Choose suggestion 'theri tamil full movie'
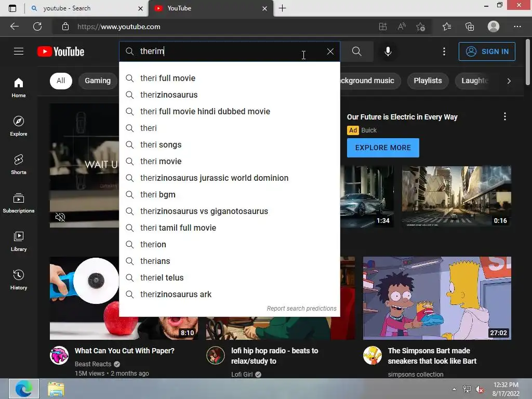The width and height of the screenshot is (532, 399). coord(229,228)
